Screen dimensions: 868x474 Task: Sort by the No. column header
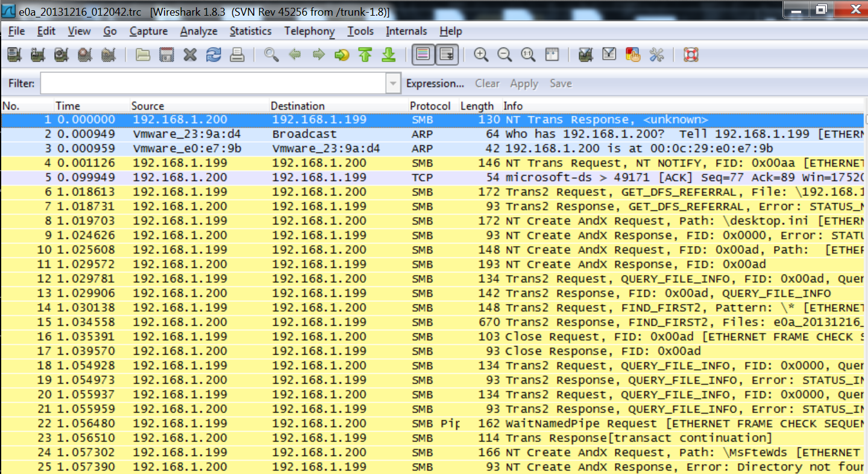point(27,106)
